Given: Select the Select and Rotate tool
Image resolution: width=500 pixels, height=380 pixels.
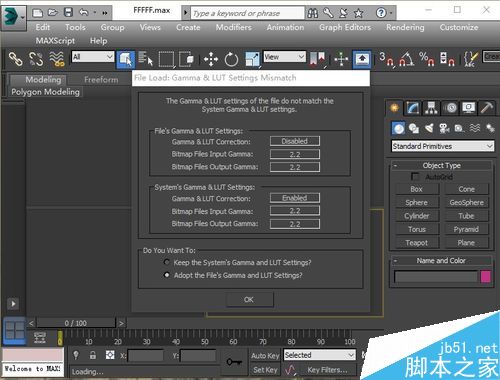Looking at the screenshot, I should tap(231, 60).
